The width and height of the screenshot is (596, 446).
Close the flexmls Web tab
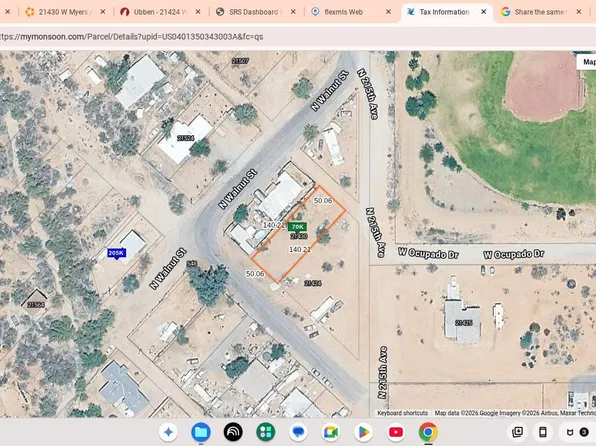click(388, 12)
